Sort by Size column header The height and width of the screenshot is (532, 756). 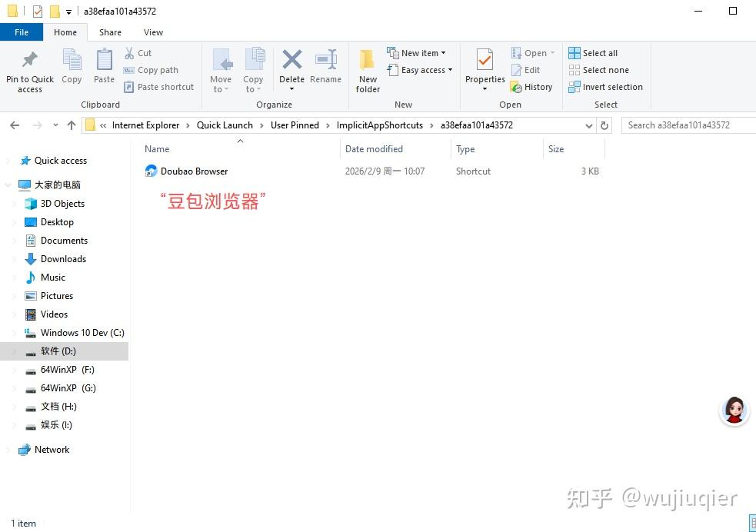(x=573, y=149)
